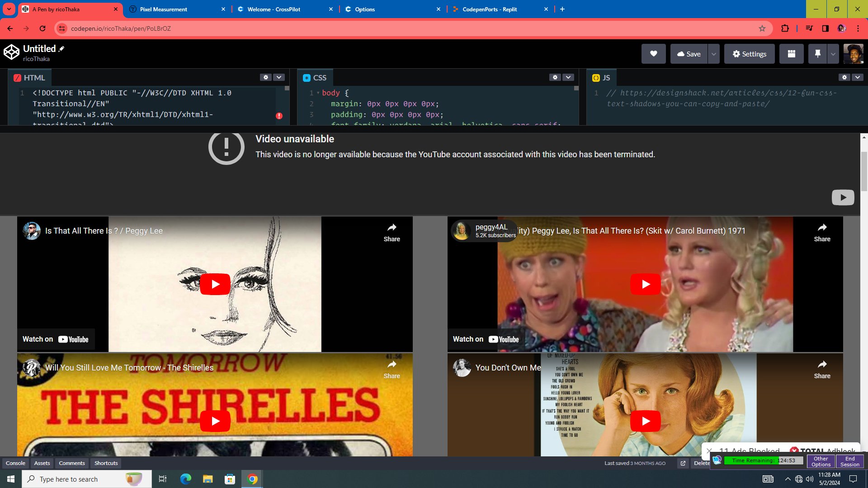Share the Carol Burnett skit video
Viewport: 868px width, 488px height.
click(x=822, y=232)
